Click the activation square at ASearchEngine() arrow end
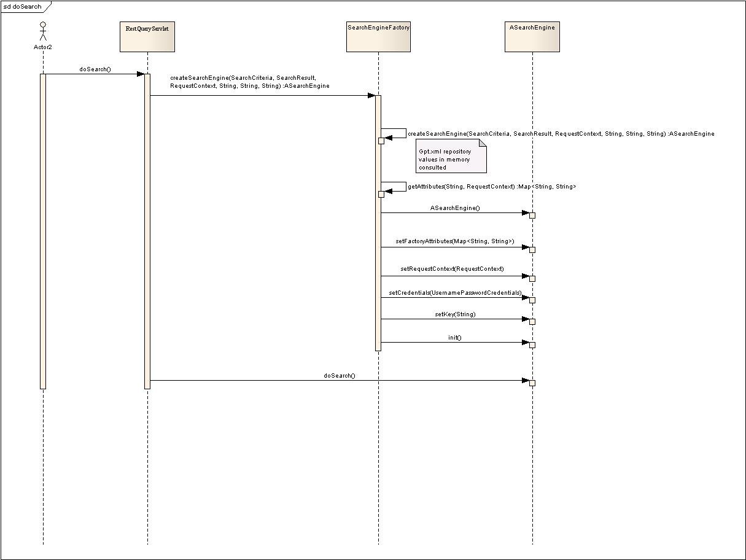This screenshot has width=746, height=560. 532,216
